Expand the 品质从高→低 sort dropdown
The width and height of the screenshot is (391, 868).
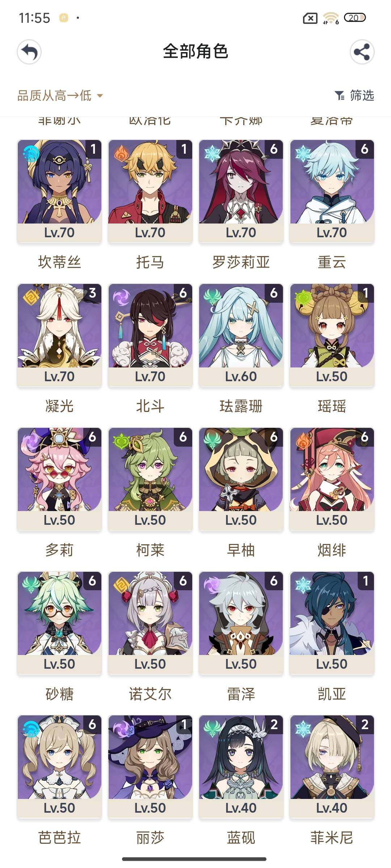[60, 95]
